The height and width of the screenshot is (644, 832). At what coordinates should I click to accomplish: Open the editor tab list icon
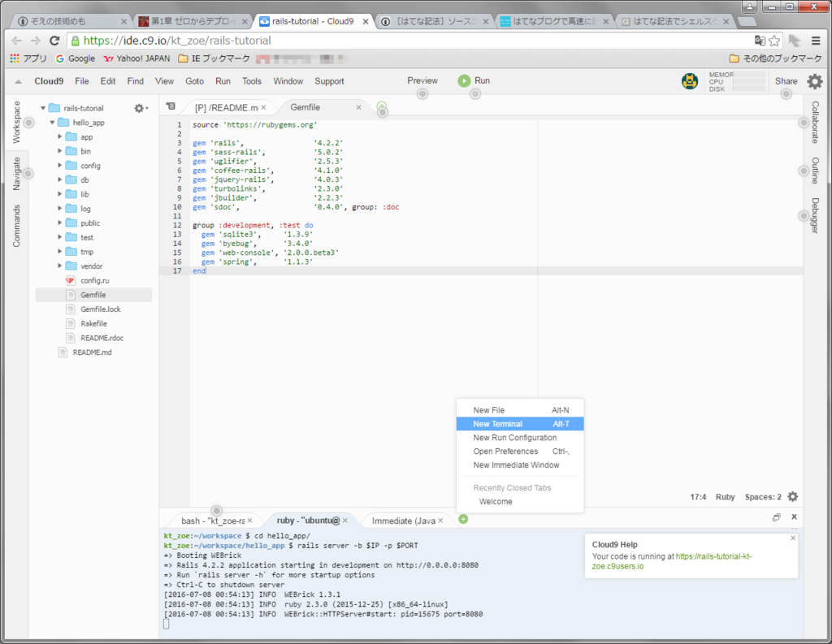171,106
